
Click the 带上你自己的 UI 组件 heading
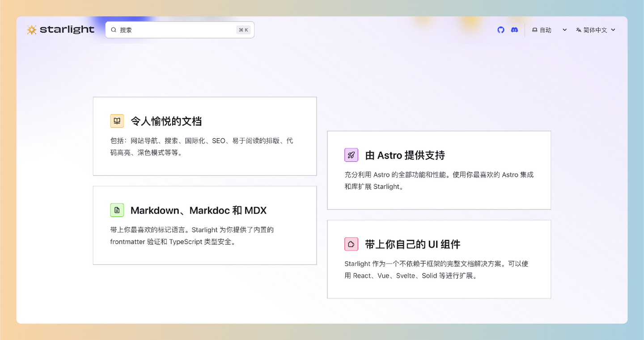[x=412, y=244]
